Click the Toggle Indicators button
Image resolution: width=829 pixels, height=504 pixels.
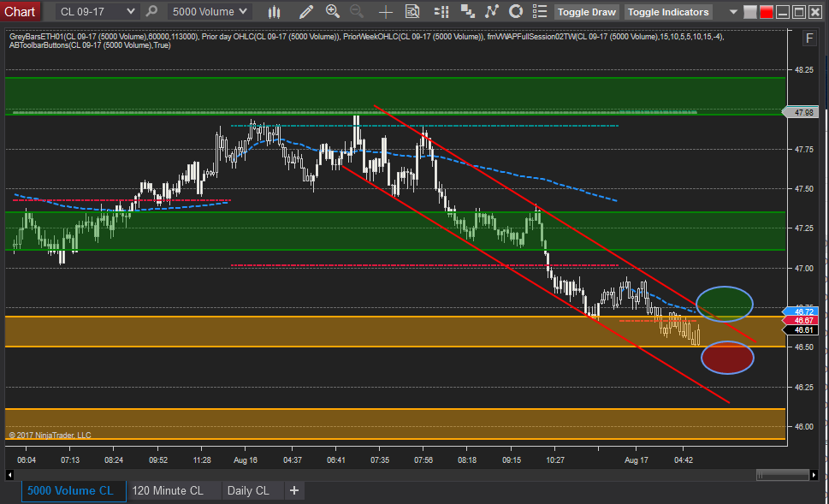(668, 12)
